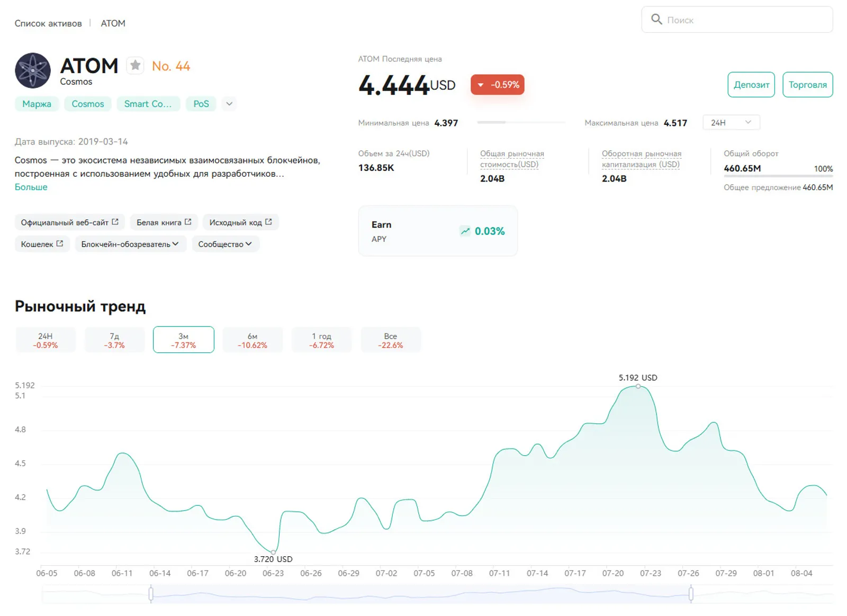Click the 06-23 date label on chart axis
Screen dimensions: 847x616
point(273,573)
